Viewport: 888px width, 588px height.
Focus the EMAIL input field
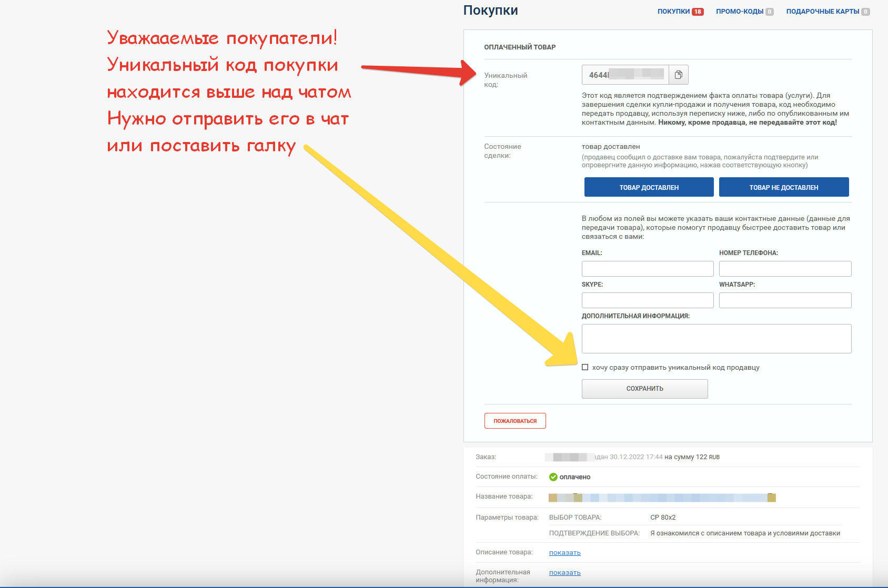point(647,269)
